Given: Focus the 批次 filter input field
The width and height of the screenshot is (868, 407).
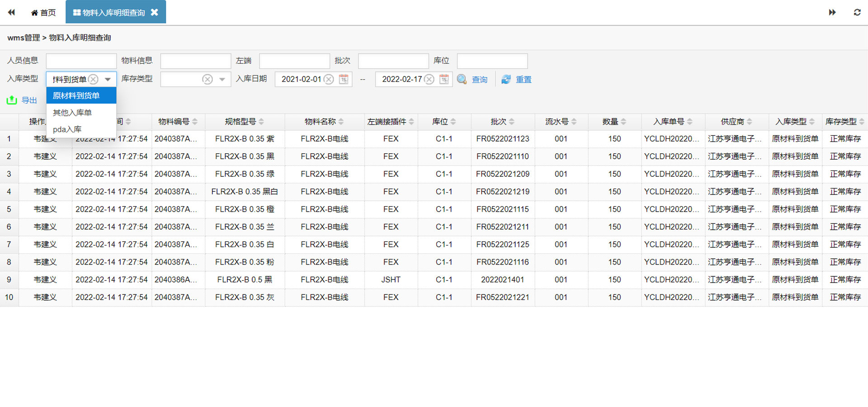Looking at the screenshot, I should click(x=393, y=61).
